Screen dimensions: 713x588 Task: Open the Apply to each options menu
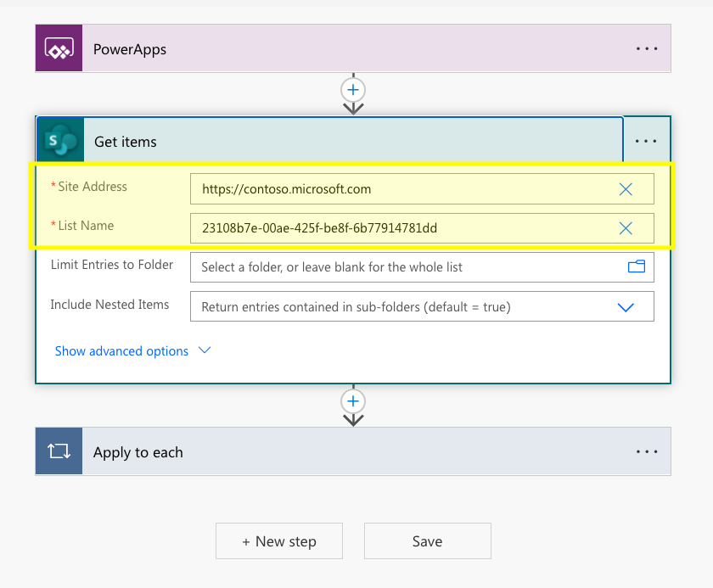click(x=648, y=451)
